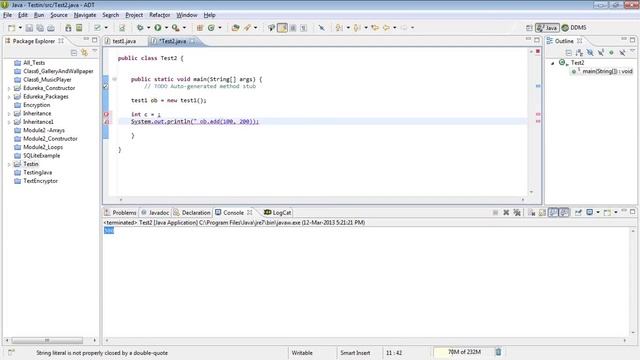Click the New file toolbar icon
Screen dimensions: 640x360
click(x=11, y=28)
